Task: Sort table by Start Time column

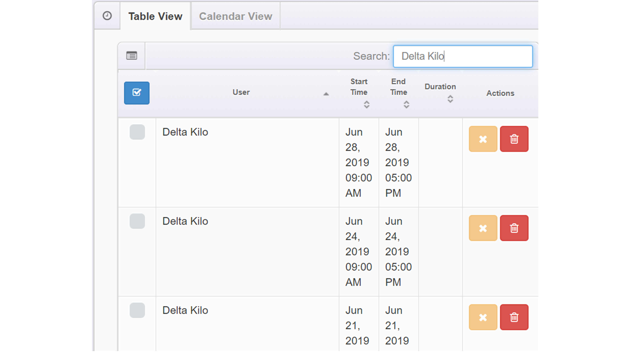Action: (x=366, y=104)
